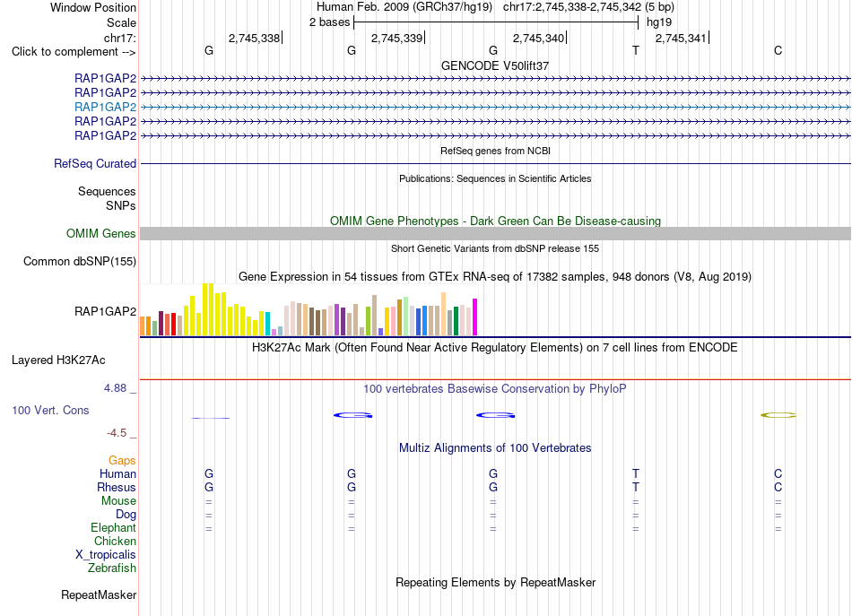Screen dimensions: 852x616
Task: Click the cyan bar in GTEx expression chart
Action: [x=267, y=324]
